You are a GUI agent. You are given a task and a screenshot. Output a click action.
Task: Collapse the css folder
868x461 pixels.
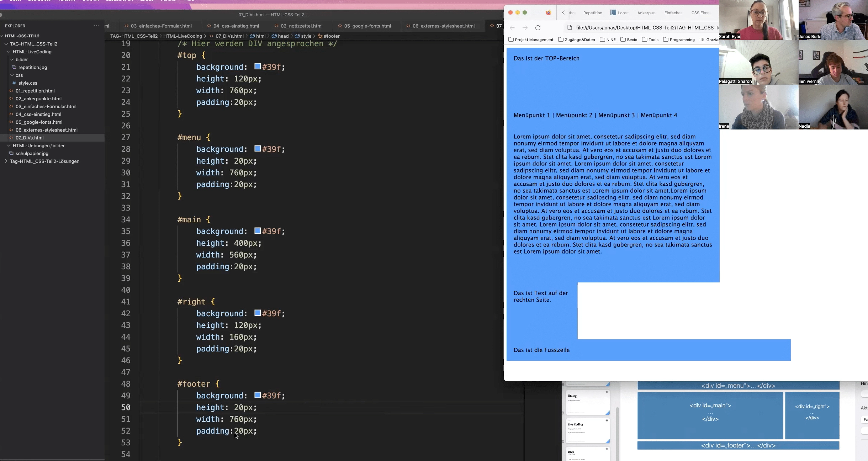pyautogui.click(x=12, y=75)
